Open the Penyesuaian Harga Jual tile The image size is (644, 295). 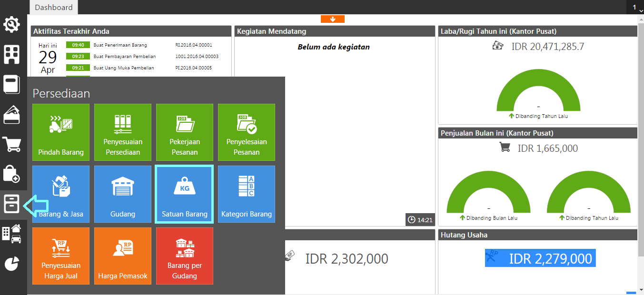coord(61,256)
